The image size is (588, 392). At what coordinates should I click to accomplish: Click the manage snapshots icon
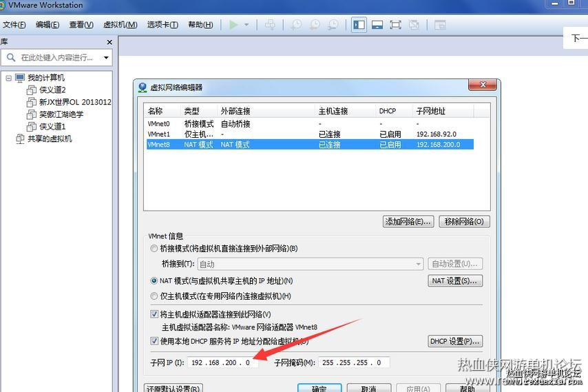pos(333,25)
